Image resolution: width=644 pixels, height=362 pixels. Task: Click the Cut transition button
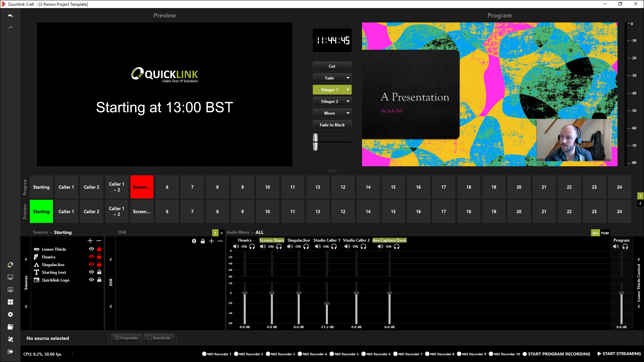pos(332,66)
